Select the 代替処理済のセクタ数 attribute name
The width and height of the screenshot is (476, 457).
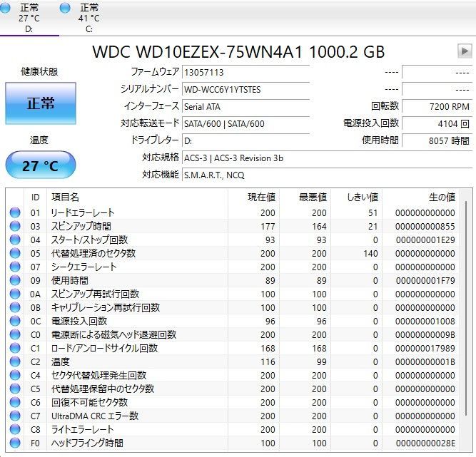[x=93, y=253]
